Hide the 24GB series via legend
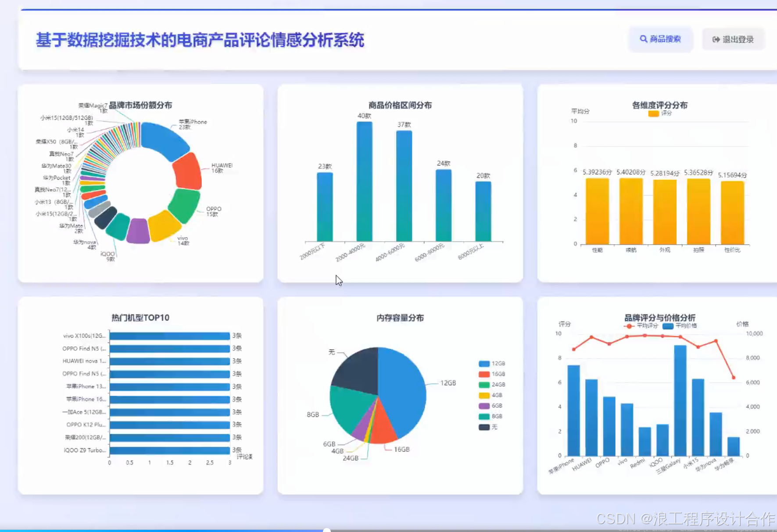Image resolution: width=777 pixels, height=532 pixels. [492, 385]
